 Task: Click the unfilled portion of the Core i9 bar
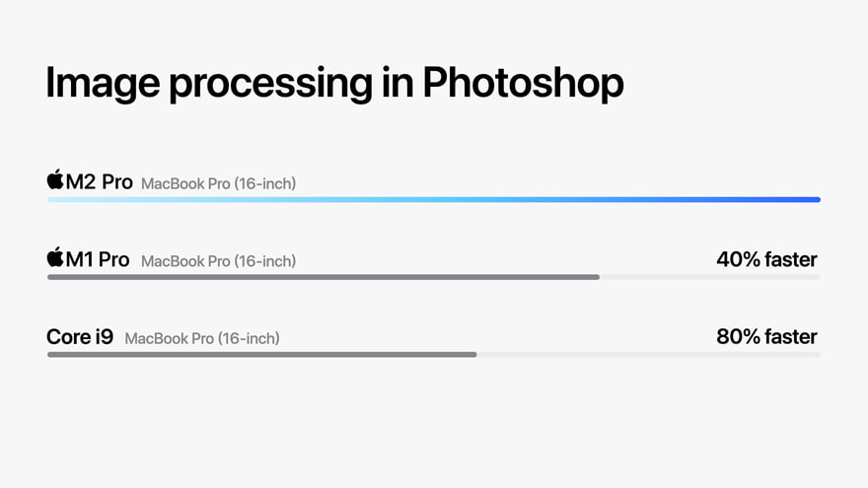[x=648, y=354]
